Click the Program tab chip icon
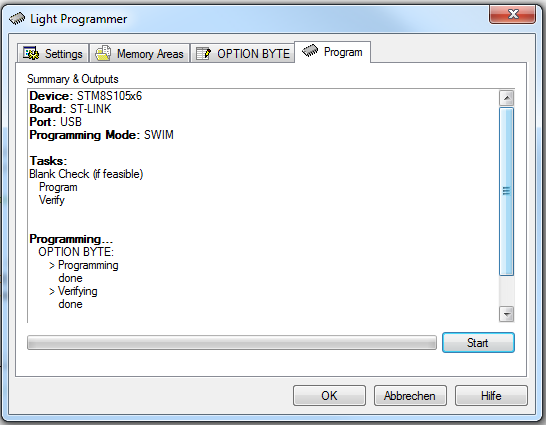 point(310,51)
